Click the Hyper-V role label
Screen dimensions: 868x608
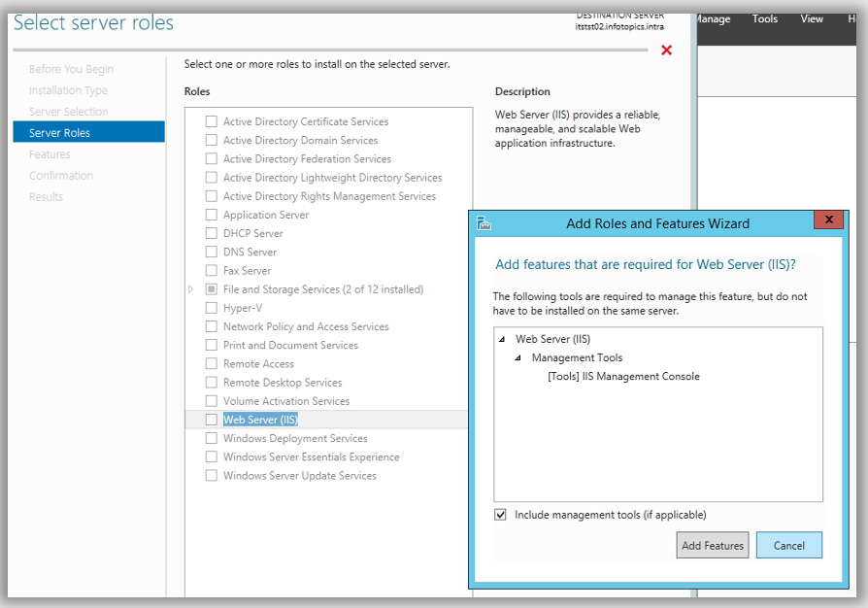click(x=243, y=308)
